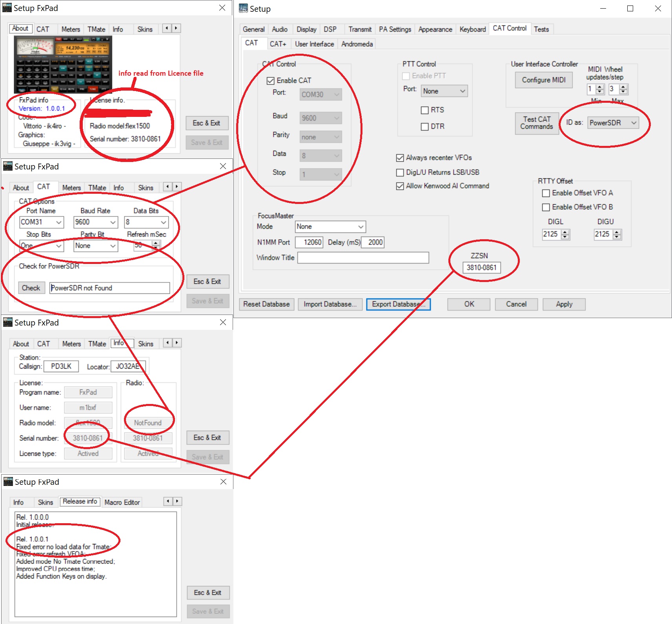Open TMate tab in CAT FxPad window
This screenshot has height=624, width=672.
(x=97, y=188)
